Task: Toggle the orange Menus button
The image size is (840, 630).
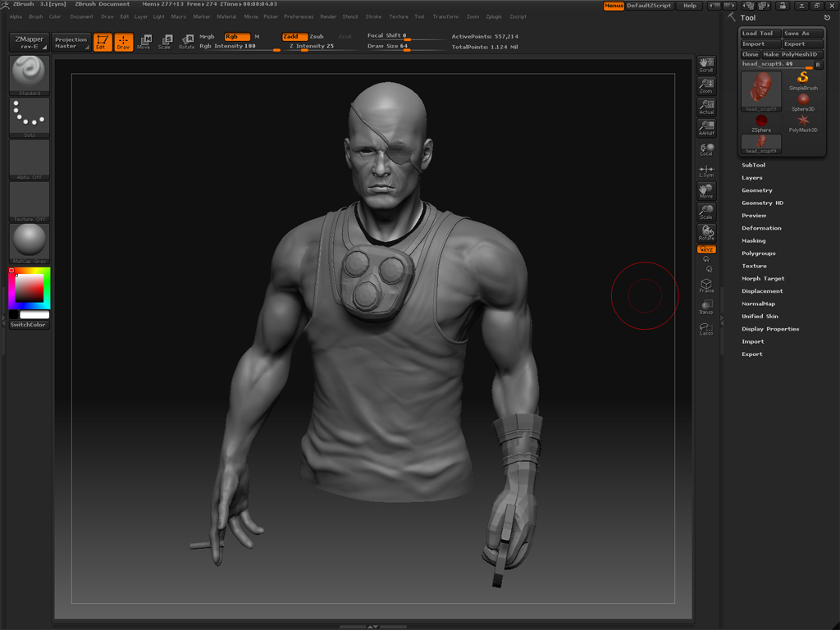Action: coord(614,6)
